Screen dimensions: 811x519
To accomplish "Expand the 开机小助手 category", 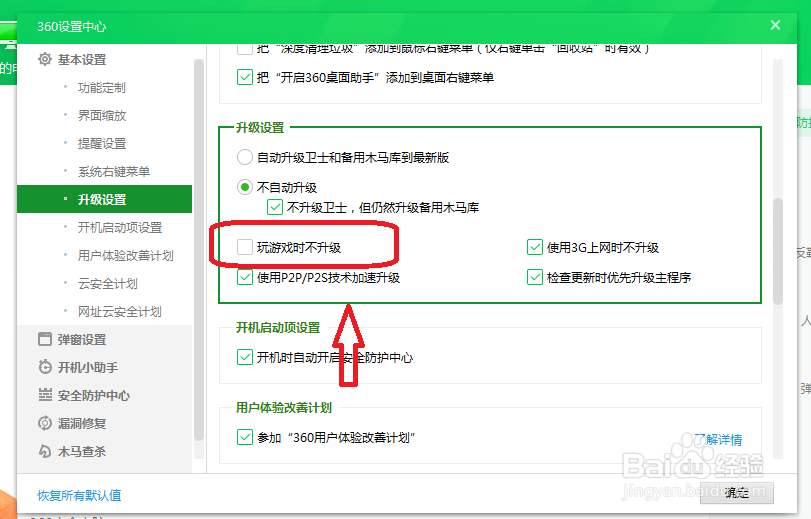I will 88,367.
